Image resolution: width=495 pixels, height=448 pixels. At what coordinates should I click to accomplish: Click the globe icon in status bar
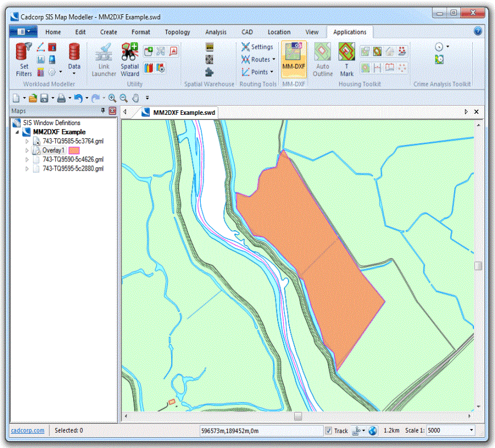point(373,430)
